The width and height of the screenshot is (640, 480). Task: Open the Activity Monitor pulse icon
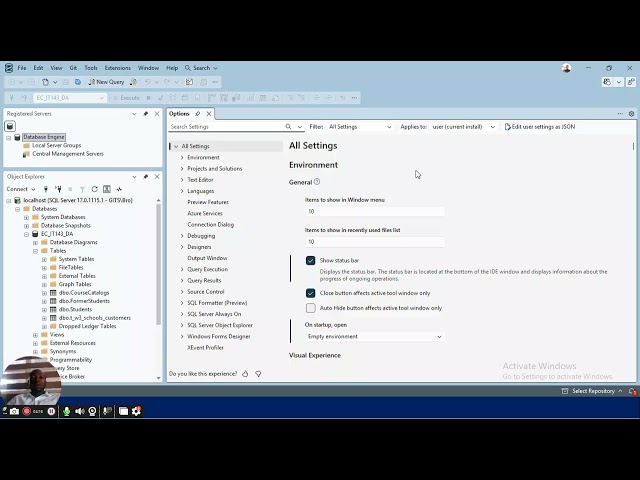[x=119, y=189]
